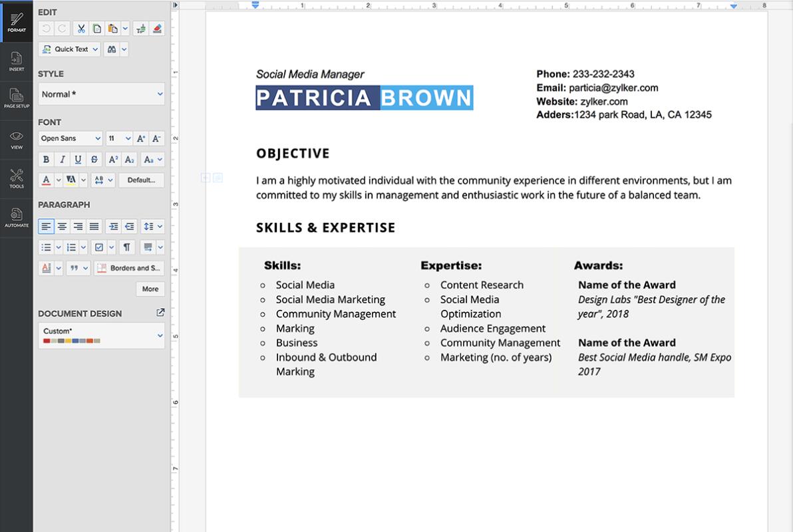Click the yellow text highlight color icon
Image resolution: width=793 pixels, height=532 pixels.
pos(71,180)
